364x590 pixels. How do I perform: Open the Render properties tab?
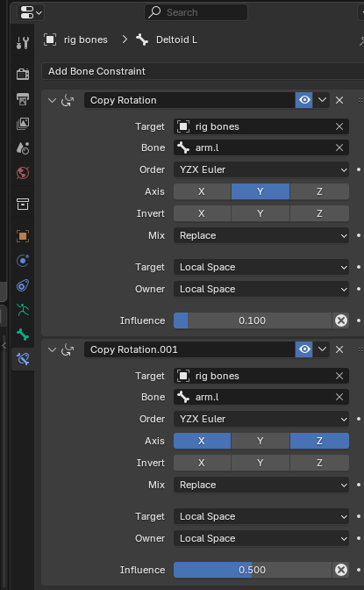click(23, 74)
